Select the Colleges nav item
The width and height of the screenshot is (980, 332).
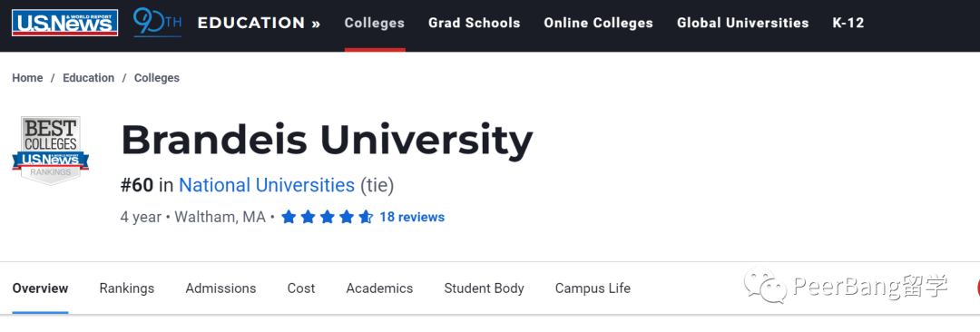(375, 24)
